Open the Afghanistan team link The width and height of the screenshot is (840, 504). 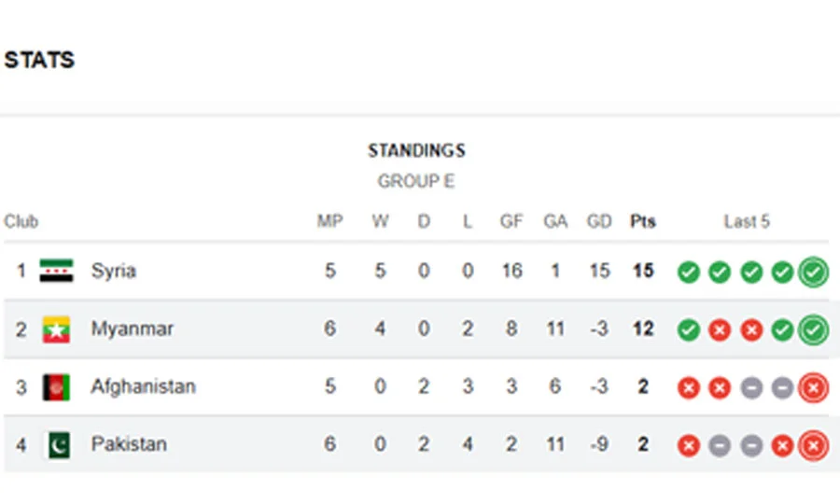pyautogui.click(x=143, y=387)
